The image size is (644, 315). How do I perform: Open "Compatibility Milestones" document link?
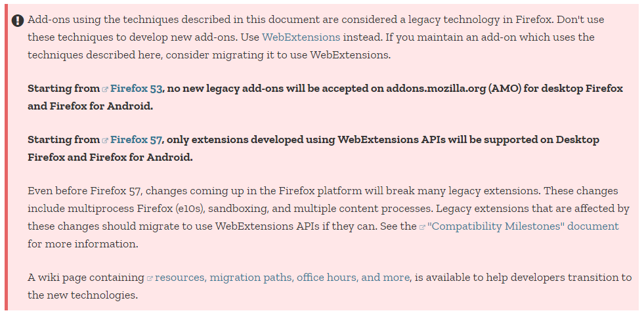tap(523, 226)
